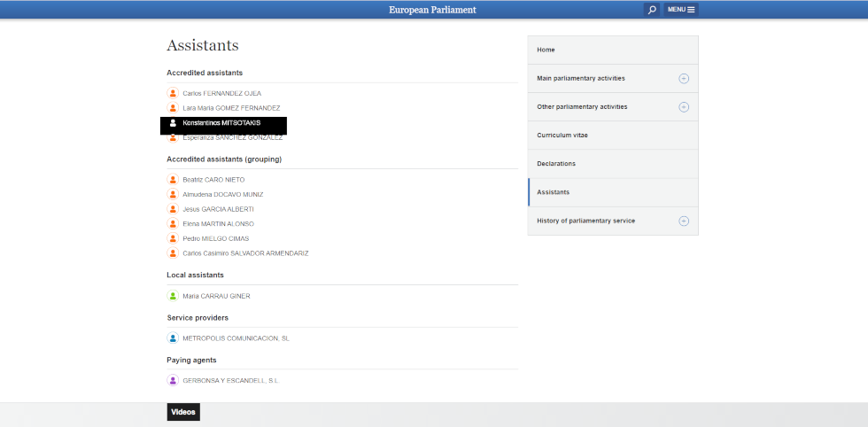Click the Videos tab label

(183, 412)
